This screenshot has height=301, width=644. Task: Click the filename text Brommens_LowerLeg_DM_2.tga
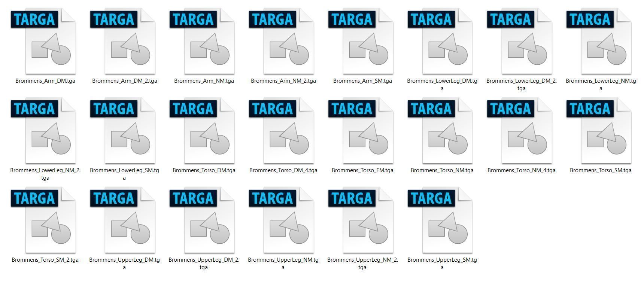[522, 85]
